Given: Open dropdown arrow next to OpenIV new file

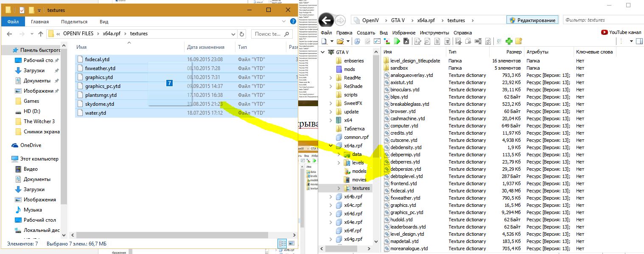Looking at the screenshot, I should tap(332, 41).
